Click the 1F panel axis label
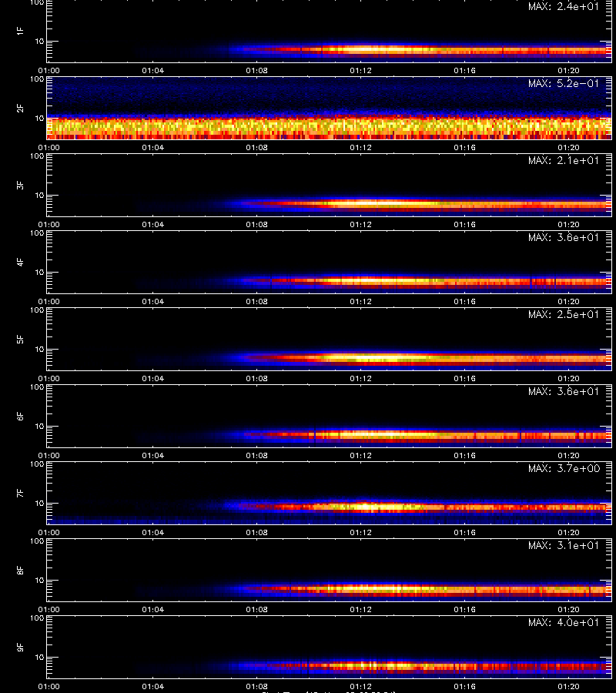Image resolution: width=616 pixels, height=693 pixels. click(x=20, y=31)
